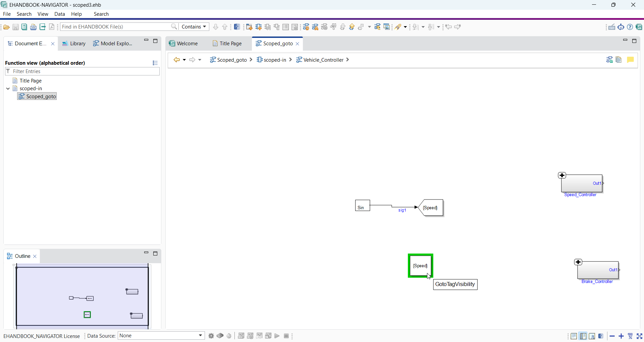Click the printer icon in the toolbar
Screen dimensions: 644x342
coord(33,27)
